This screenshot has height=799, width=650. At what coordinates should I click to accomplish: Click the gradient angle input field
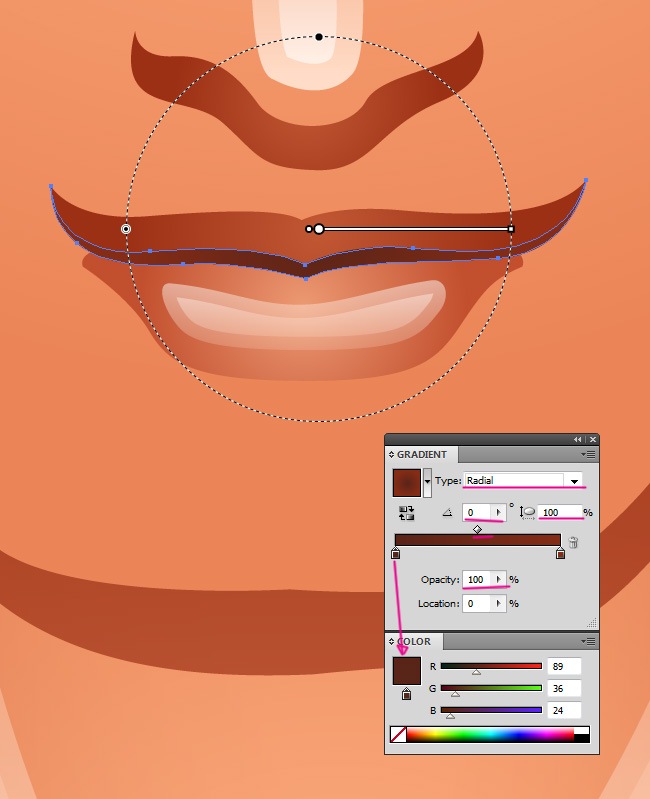click(x=477, y=512)
